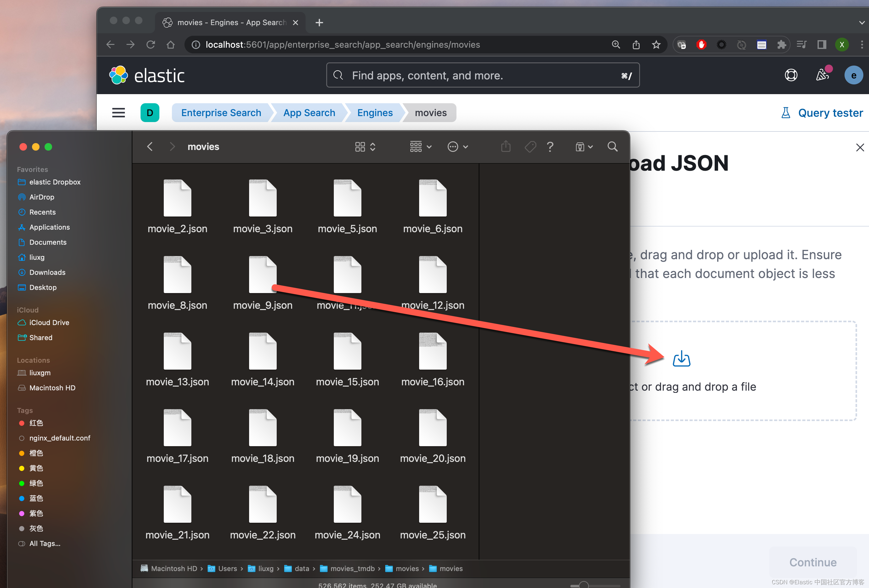This screenshot has width=869, height=588.
Task: Toggle Kibana hamburger navigation menu
Action: [x=119, y=113]
